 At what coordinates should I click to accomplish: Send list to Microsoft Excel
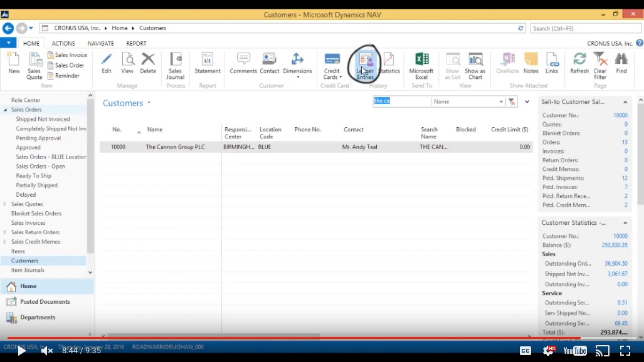(x=421, y=66)
